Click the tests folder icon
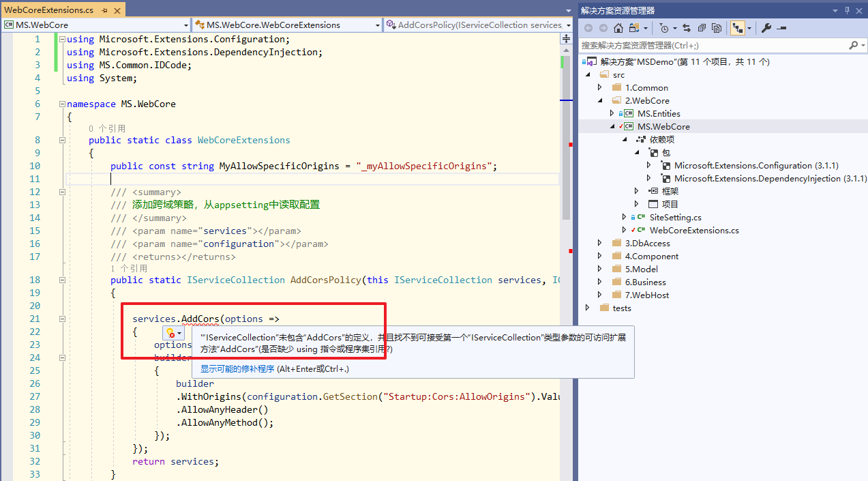The width and height of the screenshot is (868, 481). [605, 308]
